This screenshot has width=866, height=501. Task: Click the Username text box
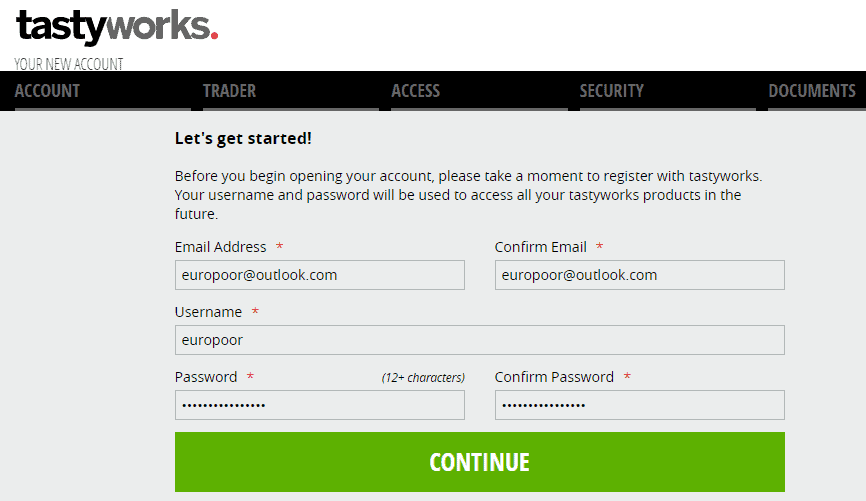[480, 340]
